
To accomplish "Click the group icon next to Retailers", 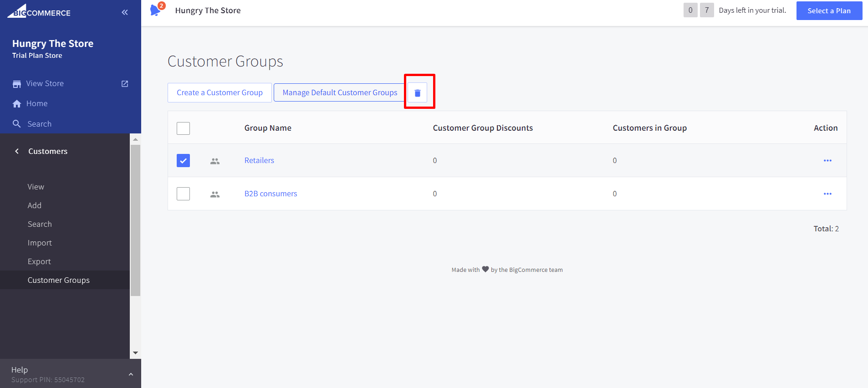I will point(215,161).
